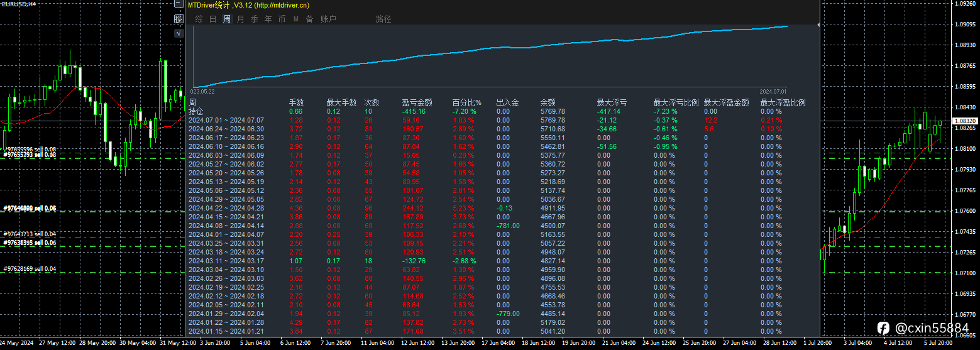Click the 盈亏金额 column header
The width and height of the screenshot is (980, 350).
click(417, 102)
